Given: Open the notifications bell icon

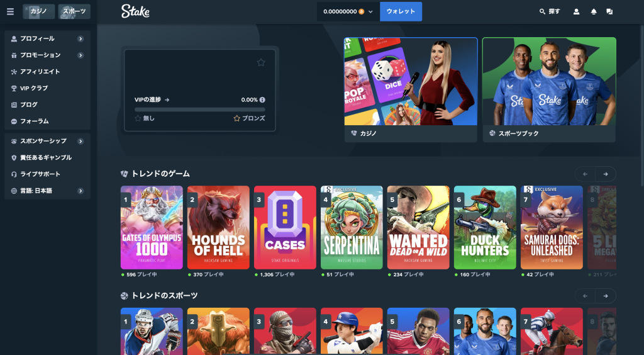Looking at the screenshot, I should [x=594, y=11].
